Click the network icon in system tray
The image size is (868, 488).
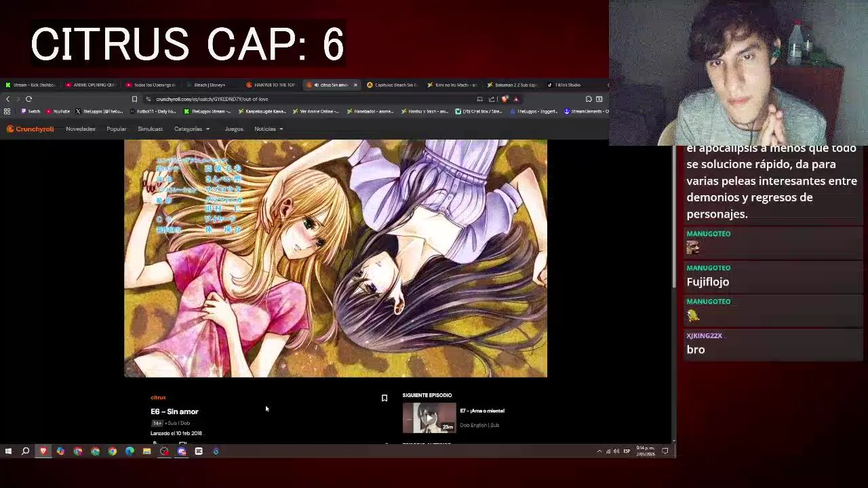click(608, 451)
